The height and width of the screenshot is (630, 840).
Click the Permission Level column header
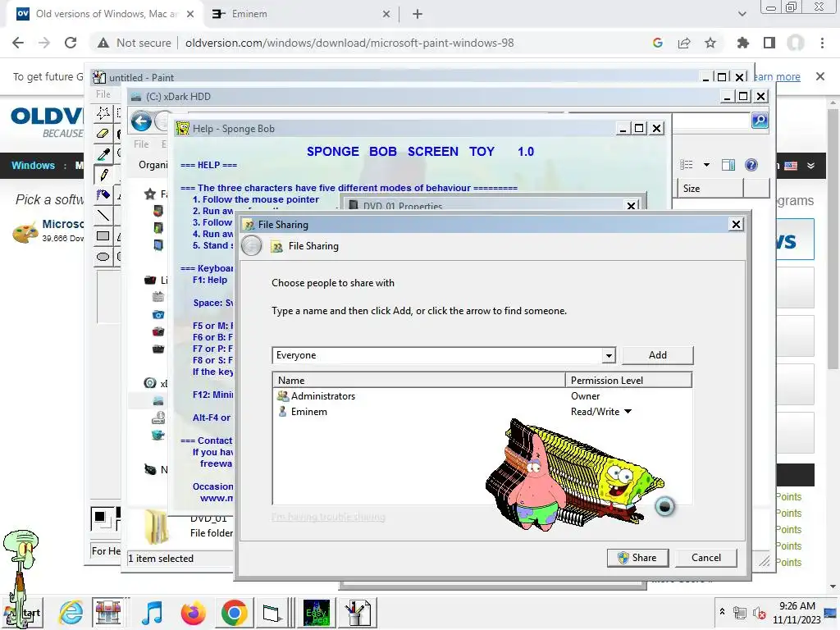coord(628,381)
